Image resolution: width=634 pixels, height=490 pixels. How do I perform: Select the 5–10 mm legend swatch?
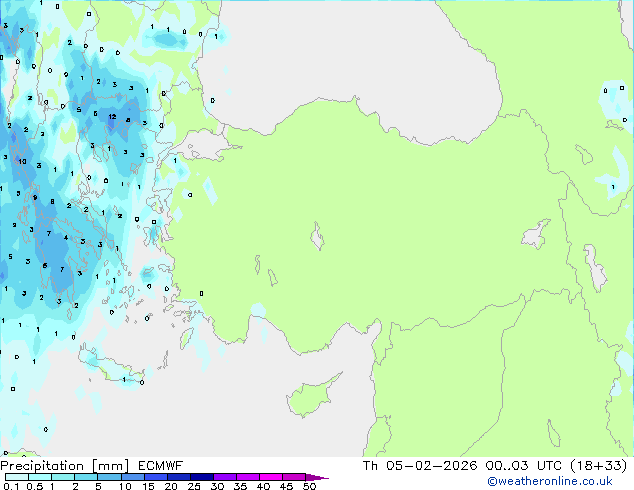(109, 477)
